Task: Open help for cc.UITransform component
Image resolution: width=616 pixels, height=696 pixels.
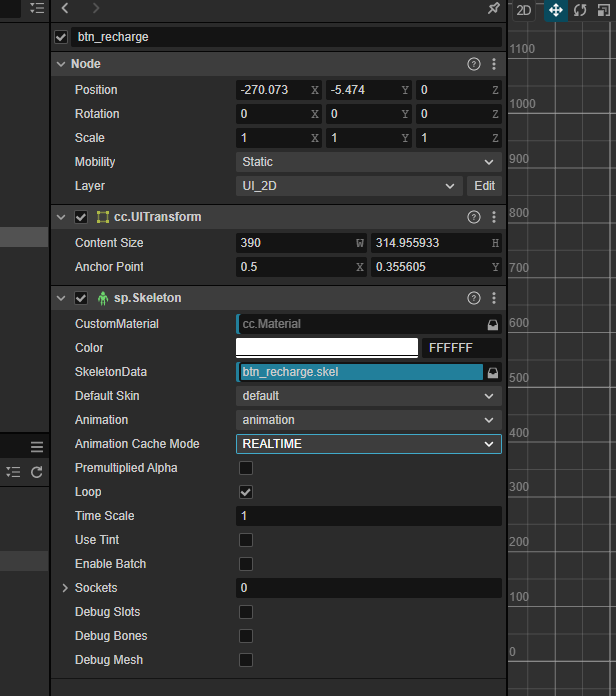Action: (x=474, y=217)
